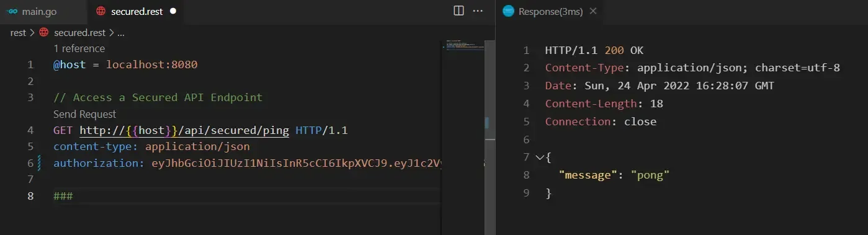Click the "message": "pong" JSON line
The width and height of the screenshot is (868, 235).
click(614, 175)
